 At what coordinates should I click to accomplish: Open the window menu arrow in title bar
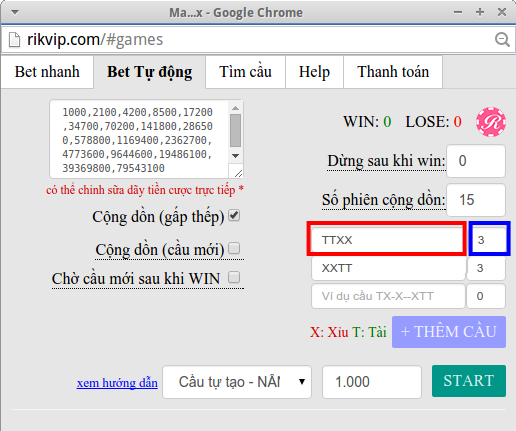click(x=15, y=13)
